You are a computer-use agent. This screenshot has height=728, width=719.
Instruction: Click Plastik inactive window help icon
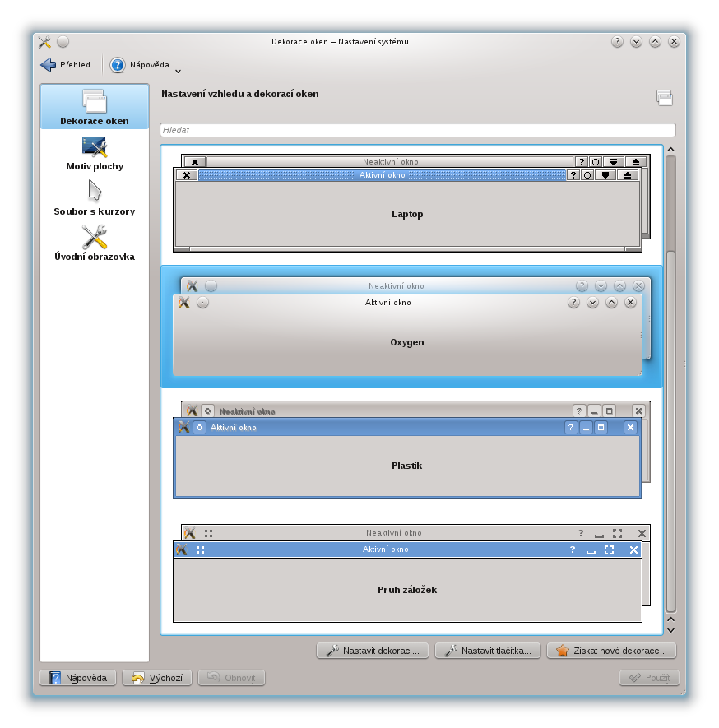pos(579,411)
